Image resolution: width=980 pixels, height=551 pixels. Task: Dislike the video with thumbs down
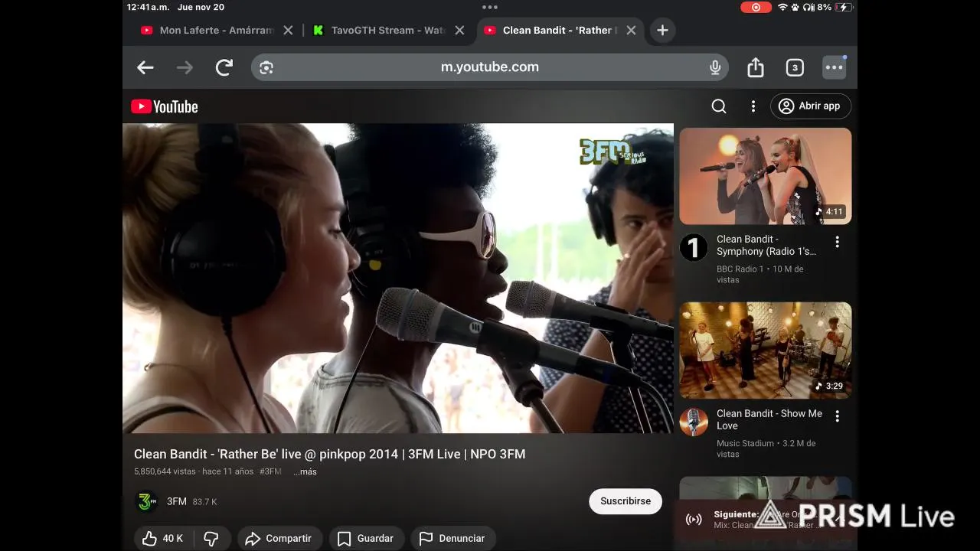point(211,539)
